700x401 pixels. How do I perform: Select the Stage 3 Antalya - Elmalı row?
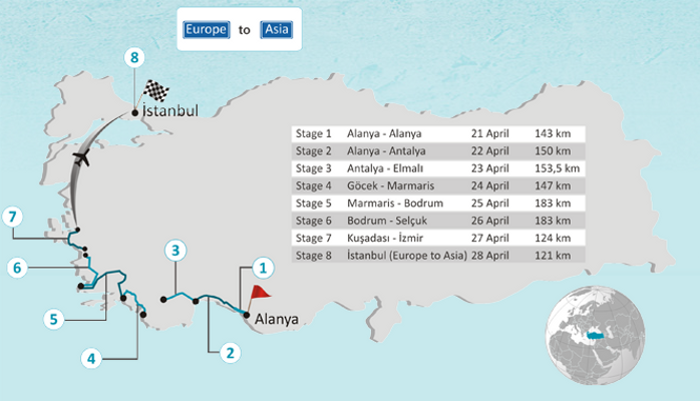(x=438, y=168)
